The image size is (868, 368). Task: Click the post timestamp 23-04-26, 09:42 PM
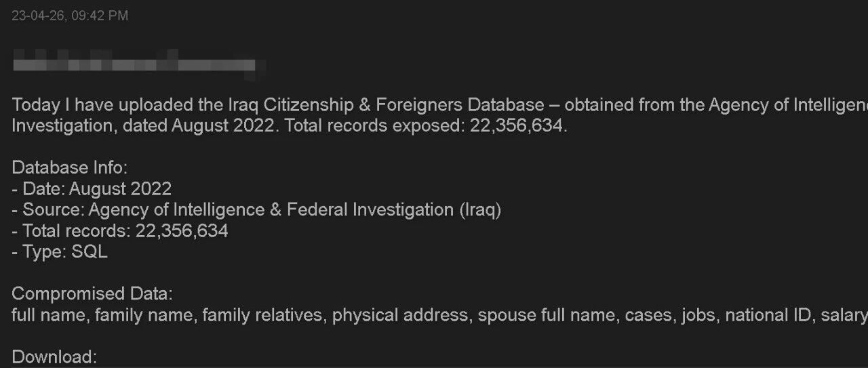point(70,15)
